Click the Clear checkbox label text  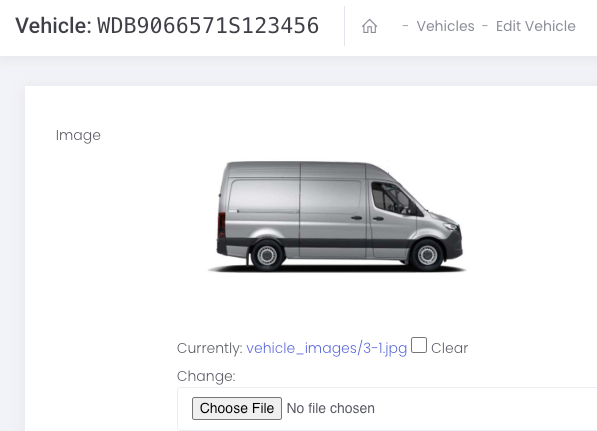[449, 348]
